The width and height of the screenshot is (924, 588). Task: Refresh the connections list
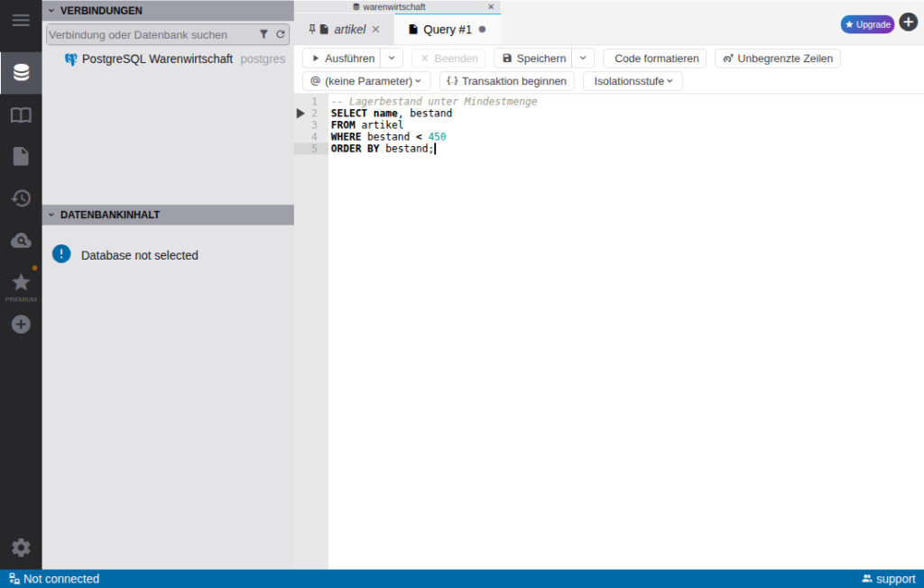tap(281, 34)
